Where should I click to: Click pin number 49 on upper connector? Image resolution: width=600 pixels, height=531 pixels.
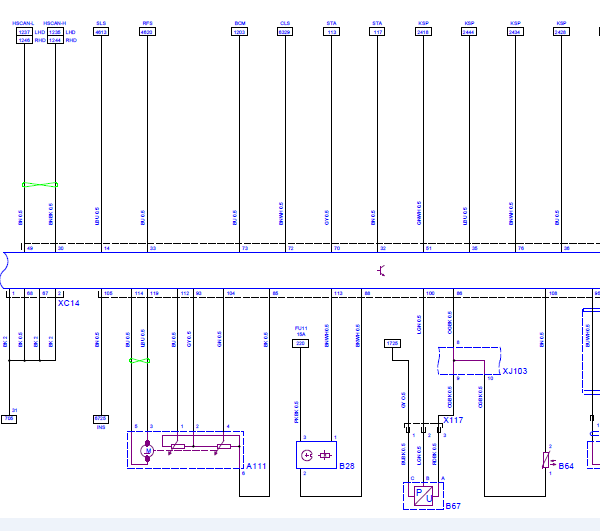tap(30, 248)
